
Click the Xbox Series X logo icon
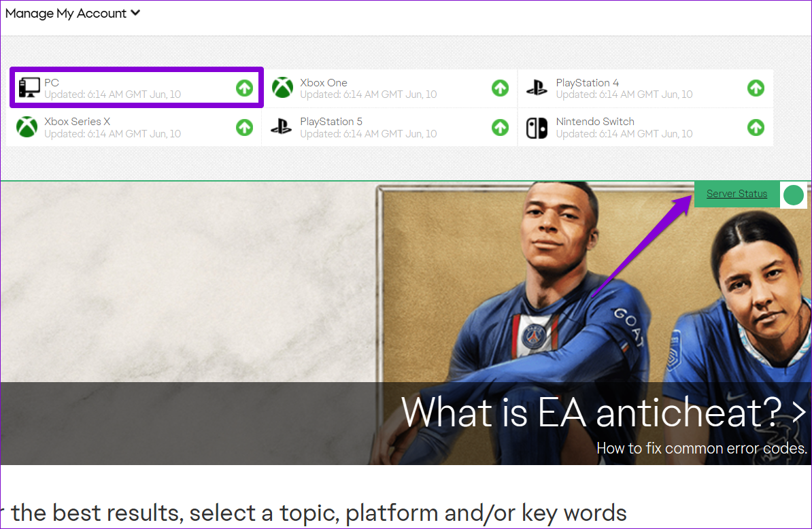27,127
